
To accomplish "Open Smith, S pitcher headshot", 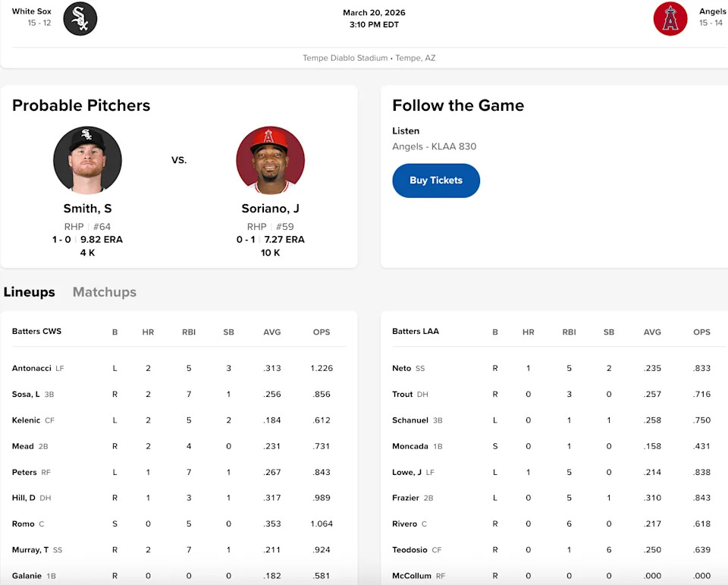I will pos(87,161).
